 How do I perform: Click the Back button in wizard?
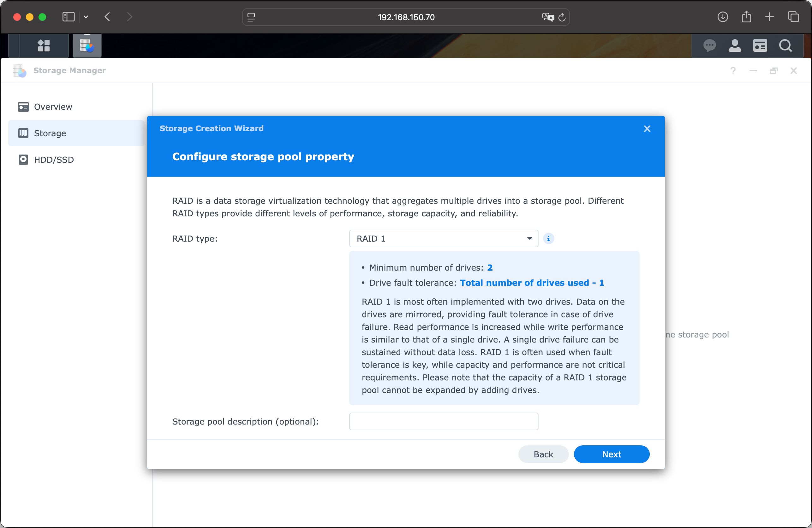(543, 454)
